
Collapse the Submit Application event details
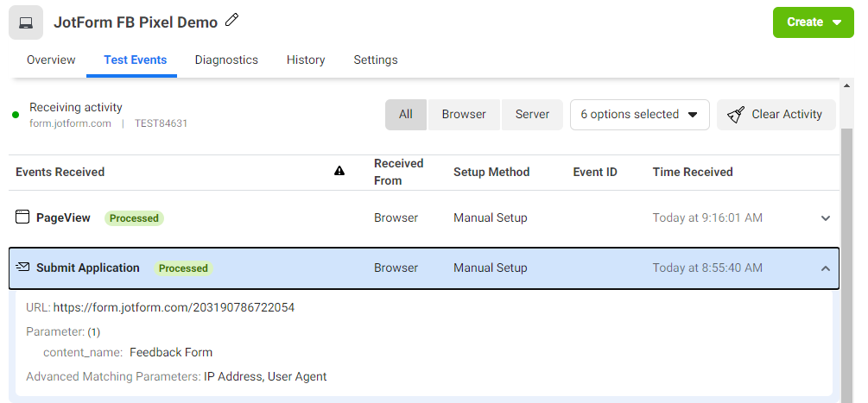pos(826,268)
